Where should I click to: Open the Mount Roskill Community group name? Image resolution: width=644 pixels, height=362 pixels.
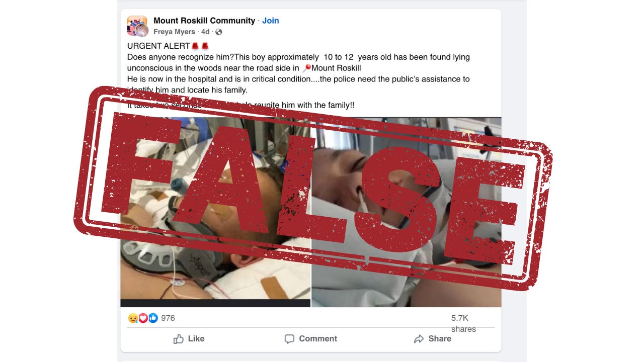[204, 21]
